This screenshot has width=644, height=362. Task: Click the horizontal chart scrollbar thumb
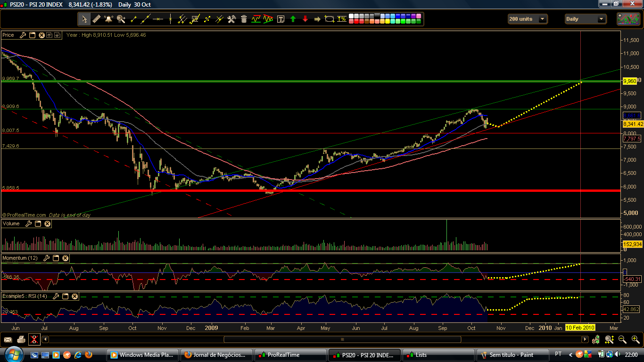(342, 339)
